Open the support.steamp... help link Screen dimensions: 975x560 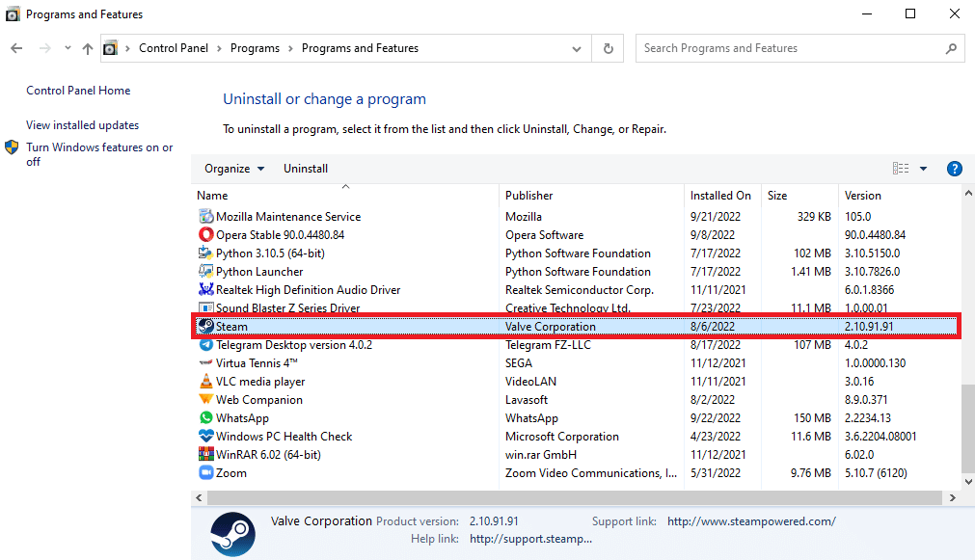coord(531,539)
